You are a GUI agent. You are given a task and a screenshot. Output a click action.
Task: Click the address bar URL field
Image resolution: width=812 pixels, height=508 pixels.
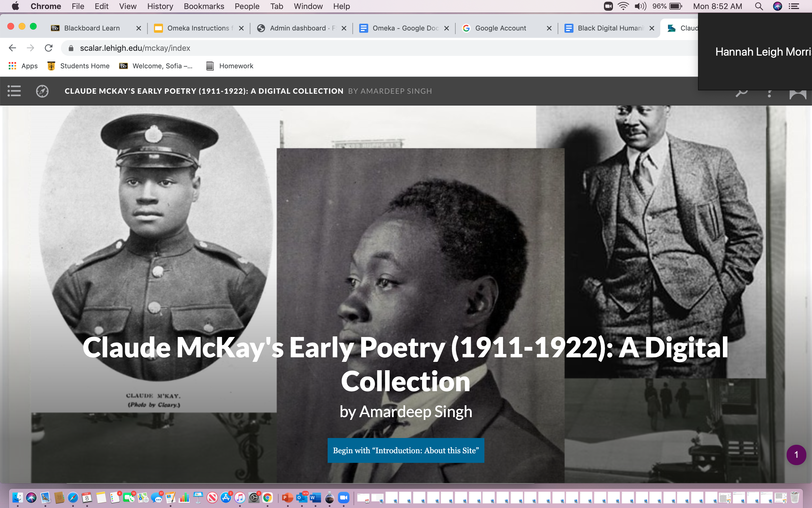[379, 48]
